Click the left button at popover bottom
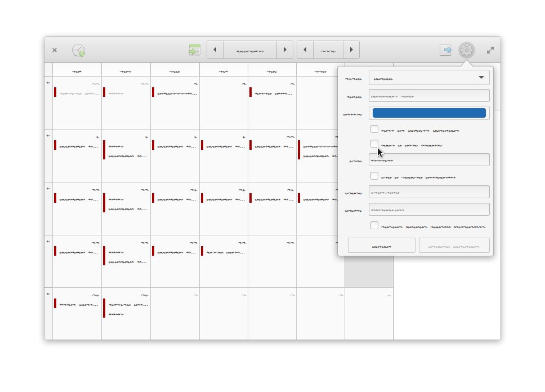545x392 pixels. point(382,246)
